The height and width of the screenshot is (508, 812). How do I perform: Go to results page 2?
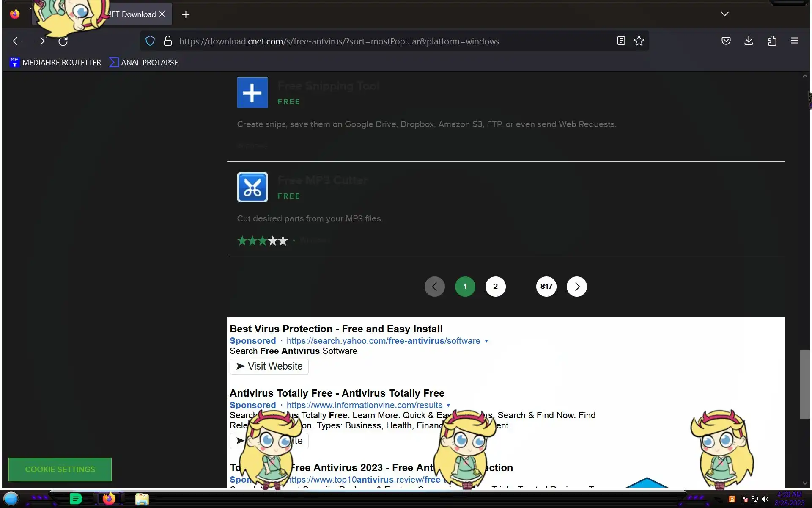click(495, 287)
